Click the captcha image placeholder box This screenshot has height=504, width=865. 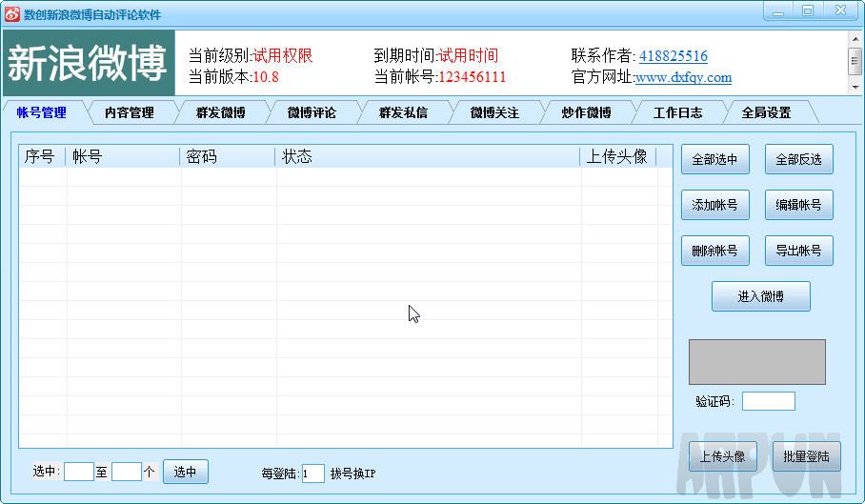click(x=757, y=362)
